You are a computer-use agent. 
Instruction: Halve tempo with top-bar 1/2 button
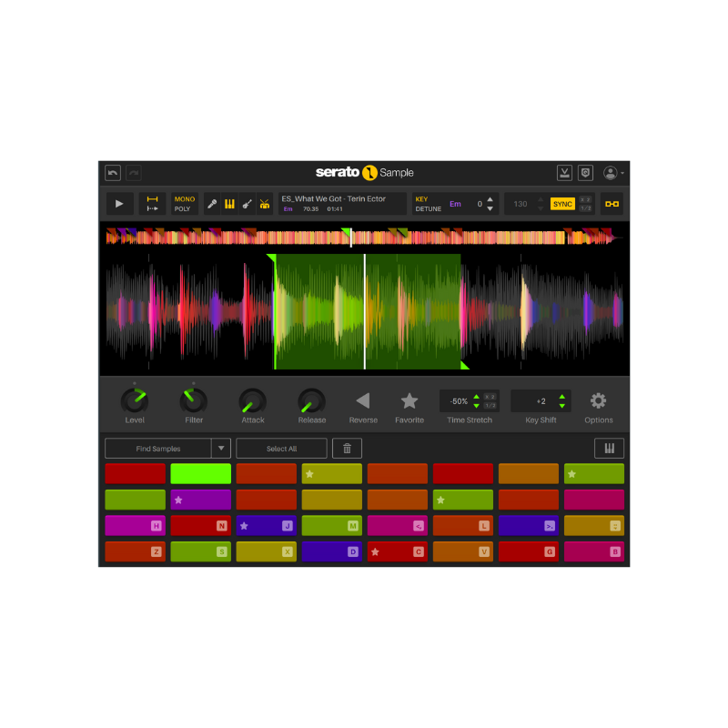coord(585,208)
